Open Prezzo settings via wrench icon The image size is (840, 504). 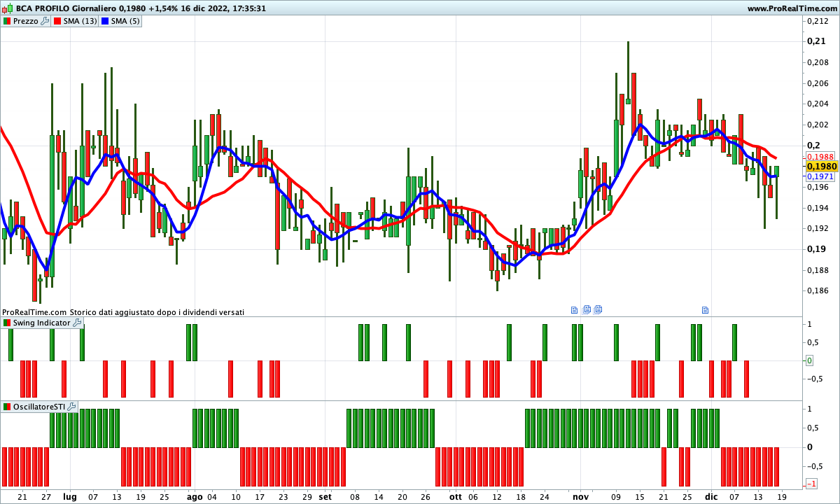point(45,21)
